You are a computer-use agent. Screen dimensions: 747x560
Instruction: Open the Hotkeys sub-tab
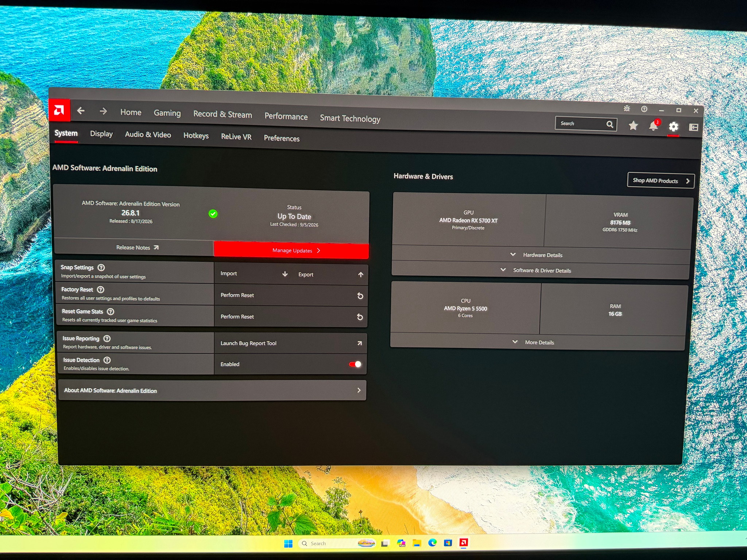click(196, 136)
